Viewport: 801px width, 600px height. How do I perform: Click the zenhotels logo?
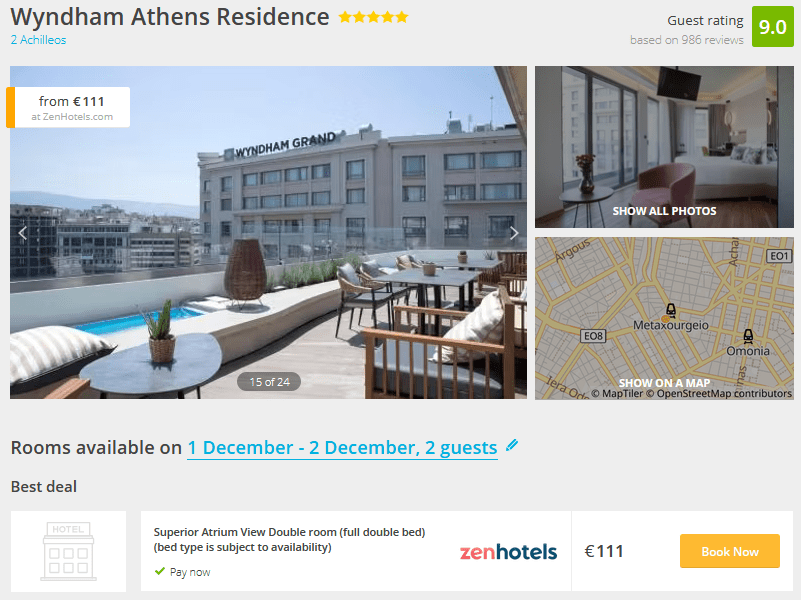[x=508, y=551]
